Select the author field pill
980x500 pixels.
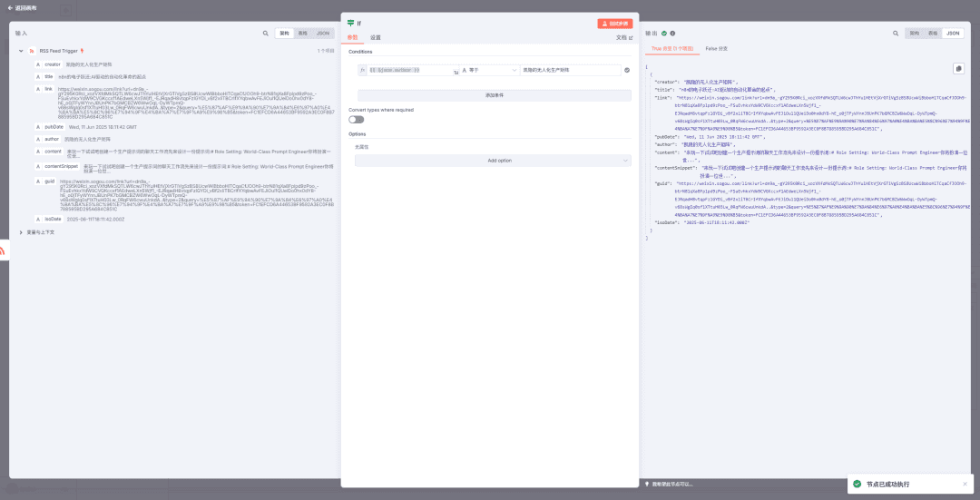tap(47, 138)
